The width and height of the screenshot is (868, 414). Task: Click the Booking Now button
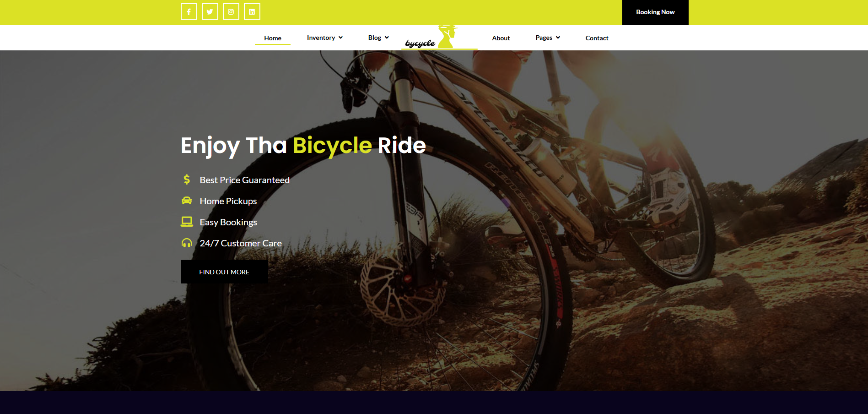coord(655,12)
